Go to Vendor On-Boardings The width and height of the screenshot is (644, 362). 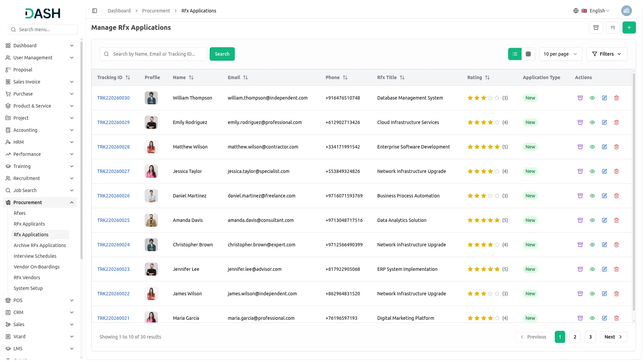click(x=37, y=267)
